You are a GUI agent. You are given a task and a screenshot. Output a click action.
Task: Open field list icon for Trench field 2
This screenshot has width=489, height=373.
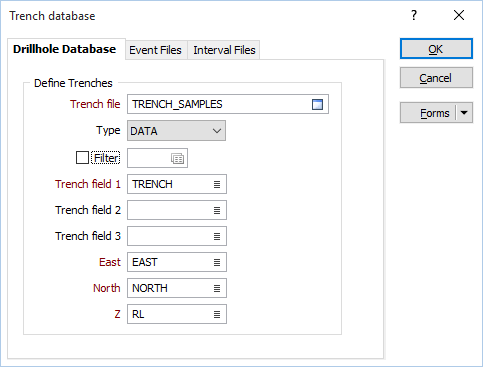click(217, 210)
